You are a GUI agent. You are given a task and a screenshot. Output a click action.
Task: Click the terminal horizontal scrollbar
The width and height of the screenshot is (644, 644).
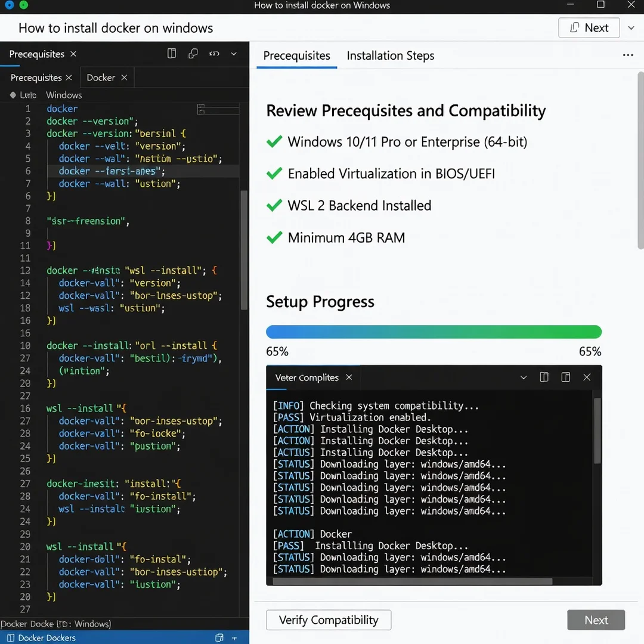(x=413, y=581)
